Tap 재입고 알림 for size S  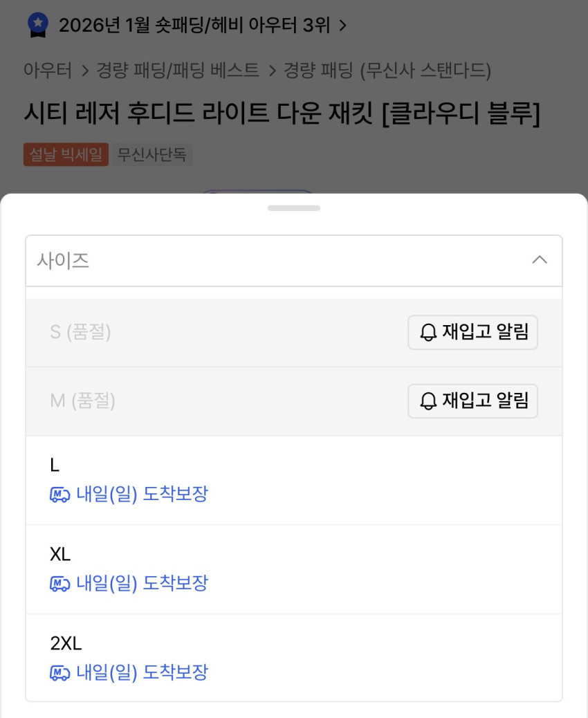click(472, 333)
